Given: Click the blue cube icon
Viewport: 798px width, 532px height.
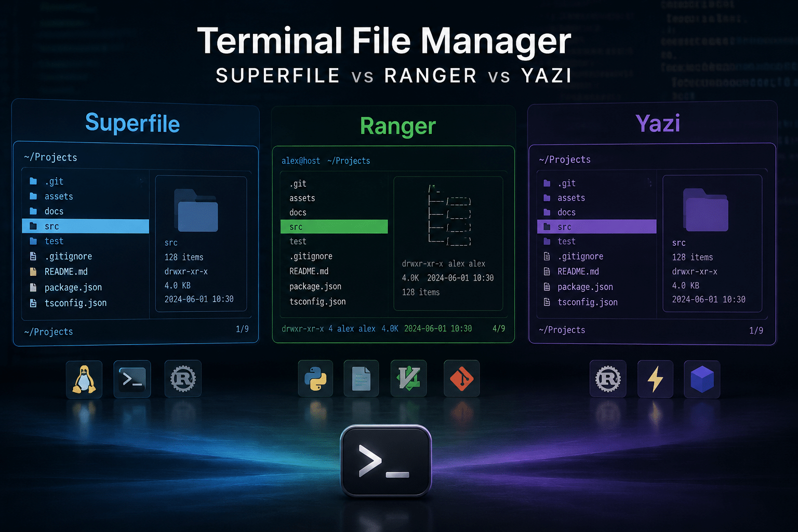Looking at the screenshot, I should click(702, 379).
